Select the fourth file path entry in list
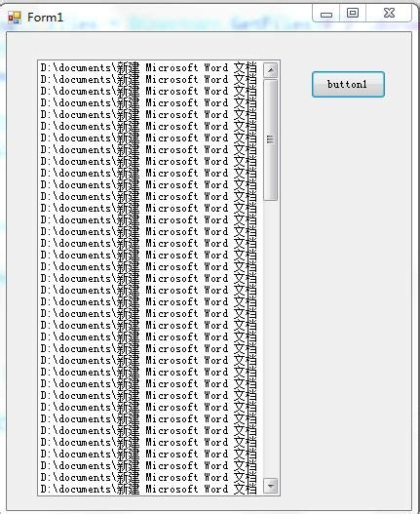The height and width of the screenshot is (514, 420). click(151, 103)
